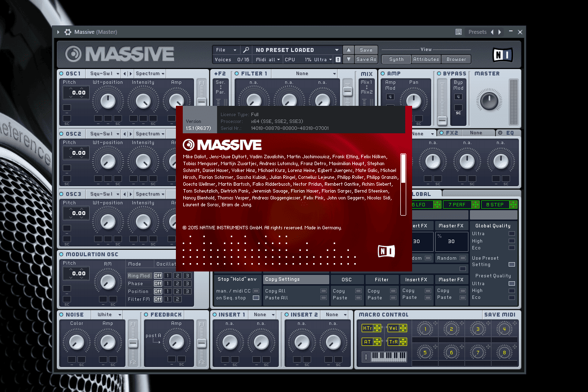Set Ring Mod oscillator to Off

click(158, 276)
